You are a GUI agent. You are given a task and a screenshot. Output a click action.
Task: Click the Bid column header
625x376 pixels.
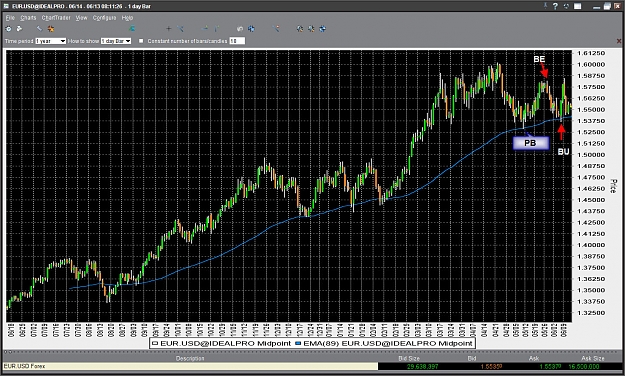(x=472, y=358)
